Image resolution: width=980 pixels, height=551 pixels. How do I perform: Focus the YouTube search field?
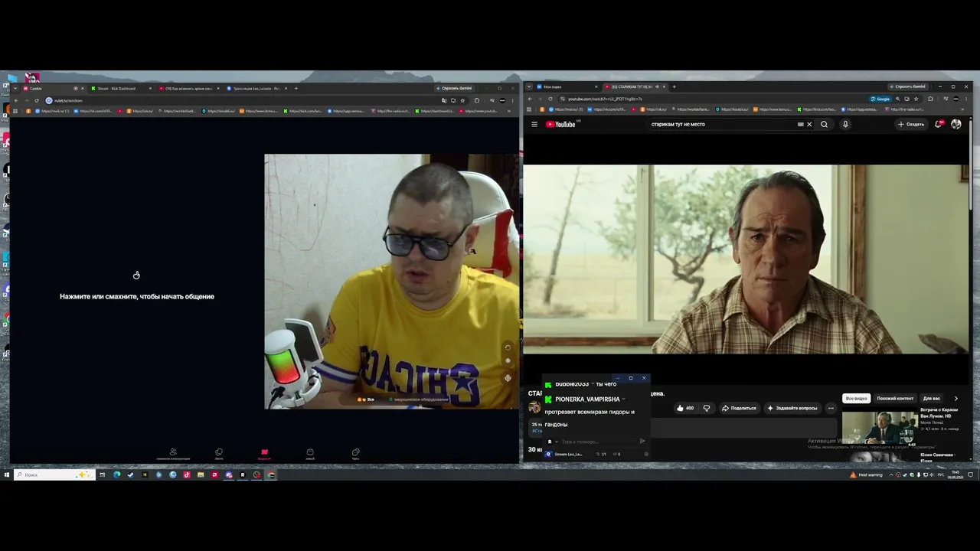[723, 124]
